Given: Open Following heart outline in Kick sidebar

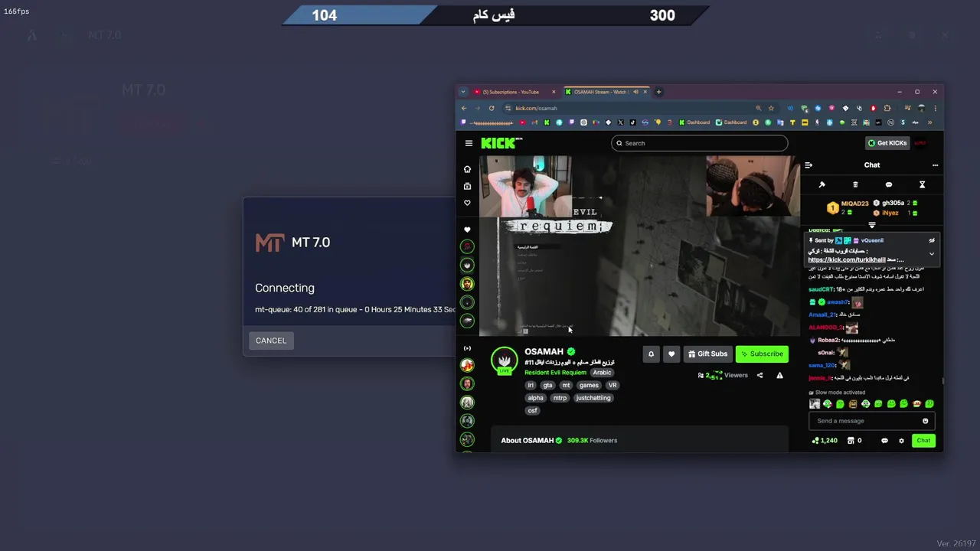Looking at the screenshot, I should pos(467,203).
